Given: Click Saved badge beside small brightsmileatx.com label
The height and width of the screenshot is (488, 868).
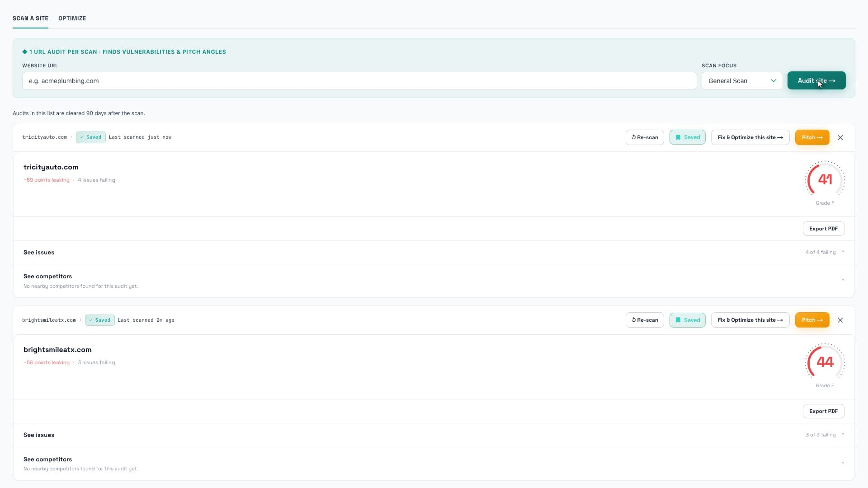Looking at the screenshot, I should click(100, 320).
